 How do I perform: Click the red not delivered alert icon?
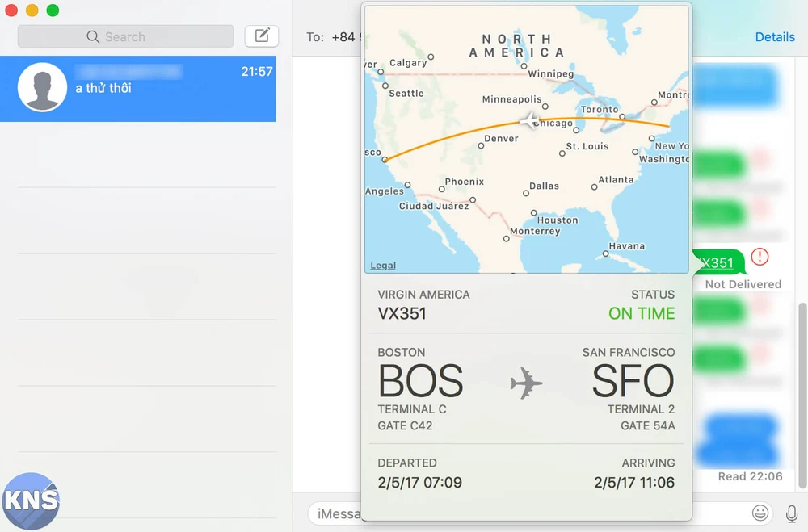tap(760, 258)
